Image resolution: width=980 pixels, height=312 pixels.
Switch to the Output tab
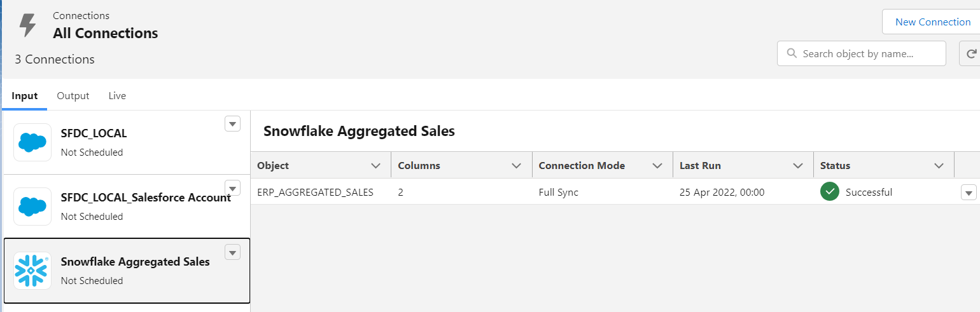pos(73,96)
